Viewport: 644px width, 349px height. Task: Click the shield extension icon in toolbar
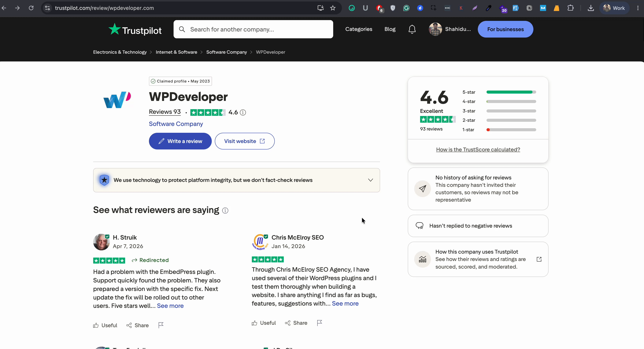coord(393,8)
